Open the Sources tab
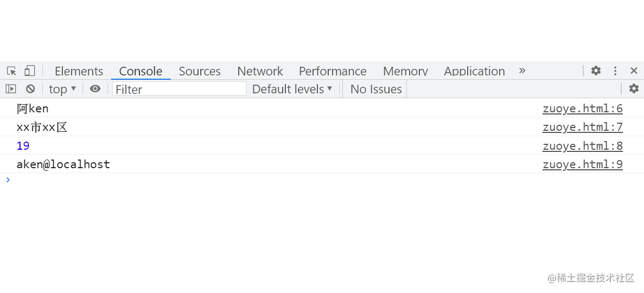 pyautogui.click(x=200, y=71)
